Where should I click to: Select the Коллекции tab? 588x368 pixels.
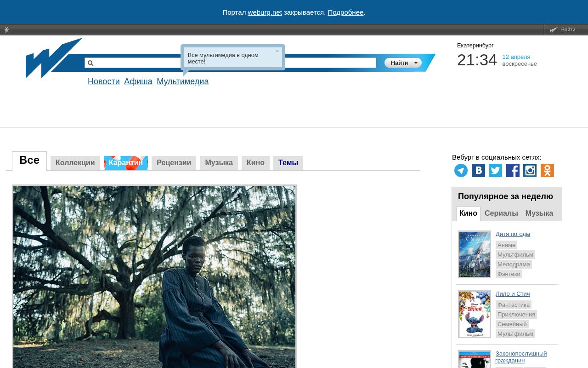coord(75,163)
